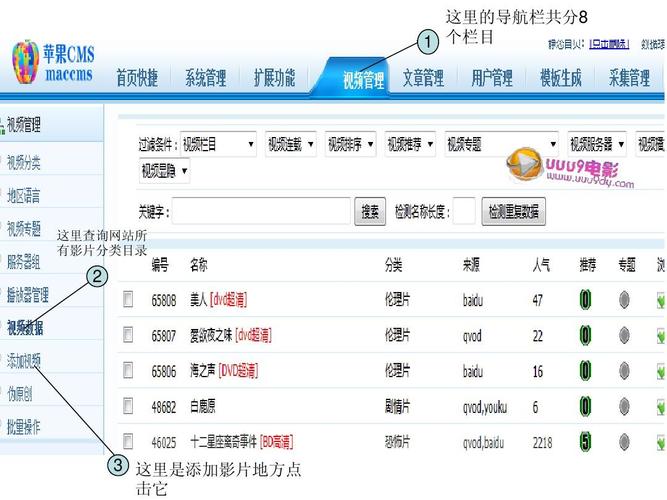Check the box next to video 46025
667x500 pixels.
point(128,441)
